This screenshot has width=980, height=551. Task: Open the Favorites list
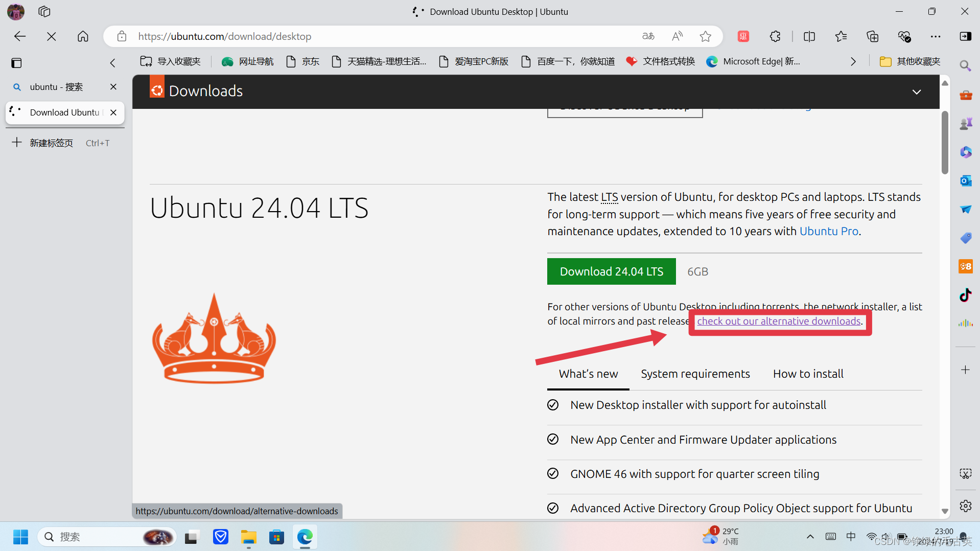(841, 36)
